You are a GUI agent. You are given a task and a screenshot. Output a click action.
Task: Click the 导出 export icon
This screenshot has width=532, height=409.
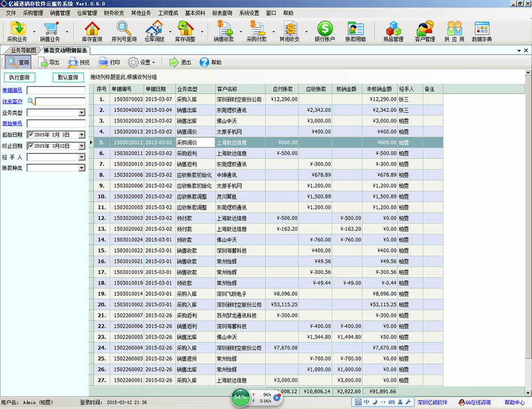click(44, 62)
